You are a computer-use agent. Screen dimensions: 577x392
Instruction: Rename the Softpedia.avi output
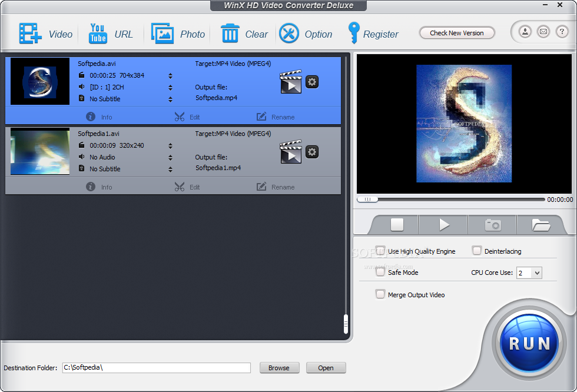click(x=276, y=117)
